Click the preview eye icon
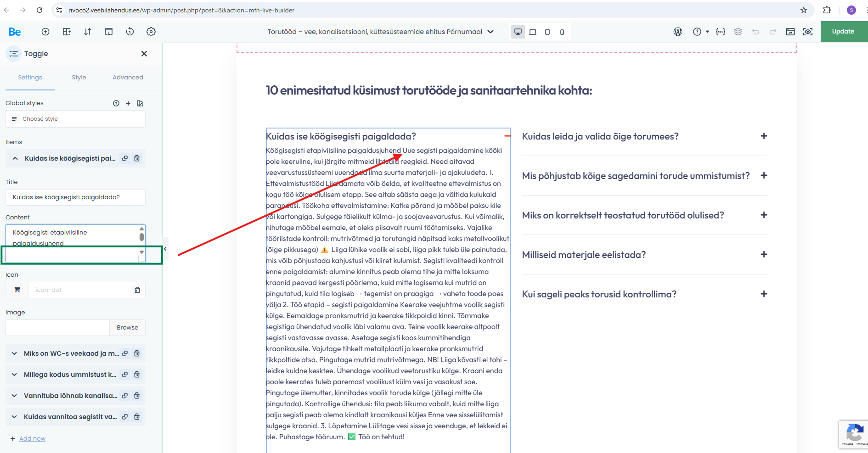 (808, 32)
